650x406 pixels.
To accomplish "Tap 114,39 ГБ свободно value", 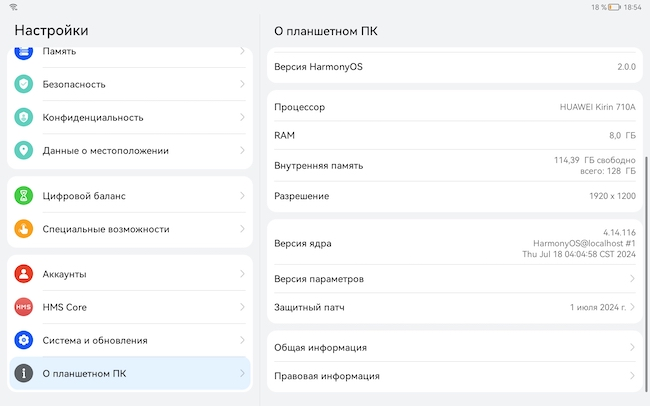I will 595,160.
